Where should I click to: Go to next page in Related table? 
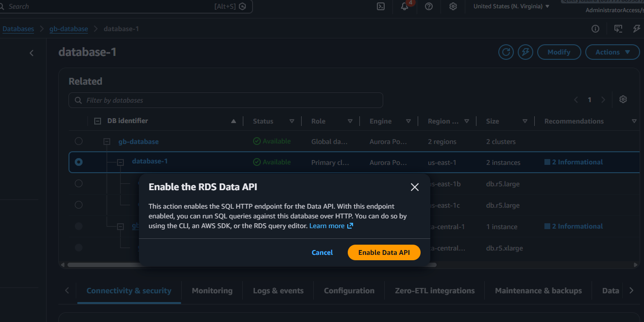(x=603, y=100)
